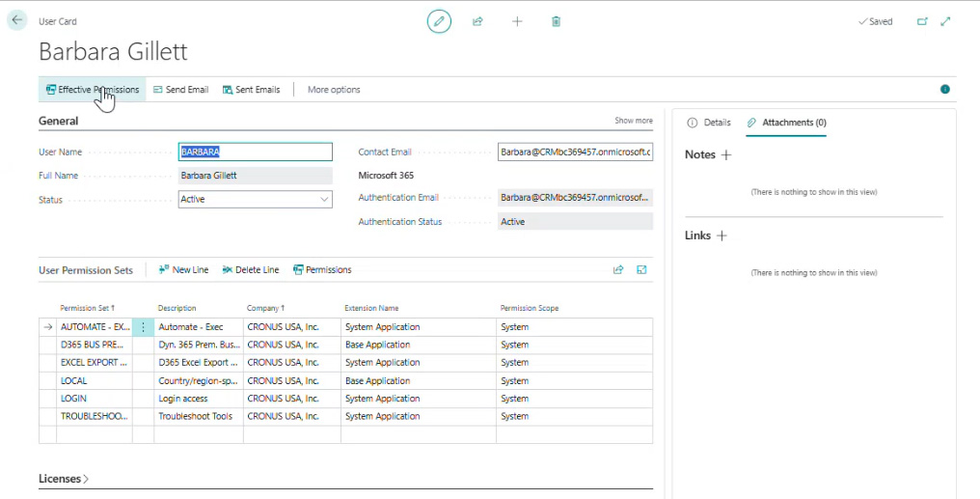Sort by Permission Set column header

click(x=87, y=308)
